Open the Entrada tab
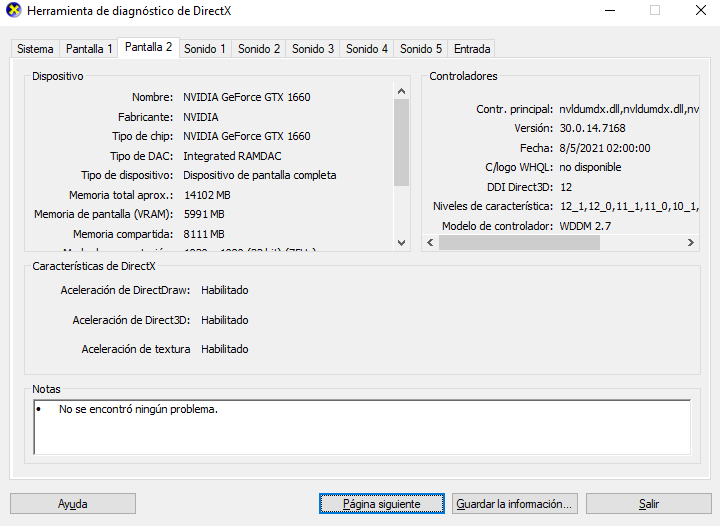 point(472,49)
